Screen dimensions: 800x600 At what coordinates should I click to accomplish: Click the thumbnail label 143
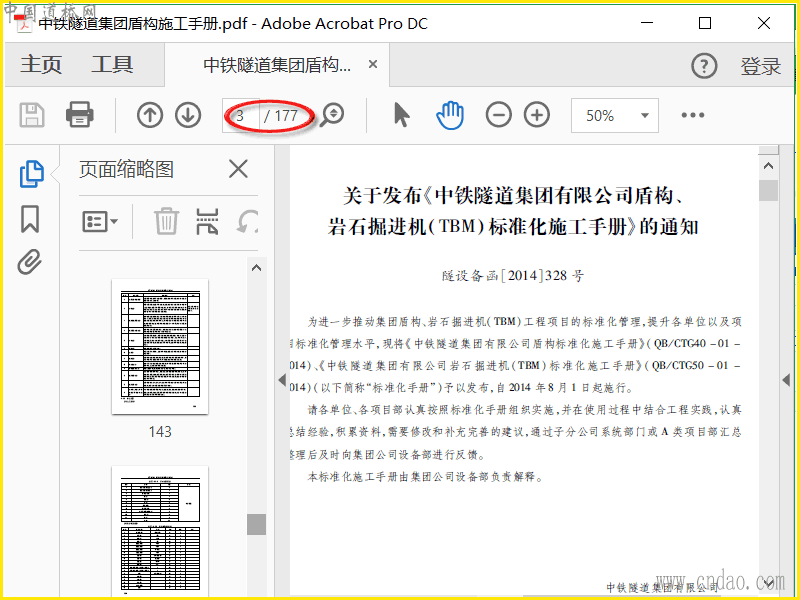(x=160, y=432)
